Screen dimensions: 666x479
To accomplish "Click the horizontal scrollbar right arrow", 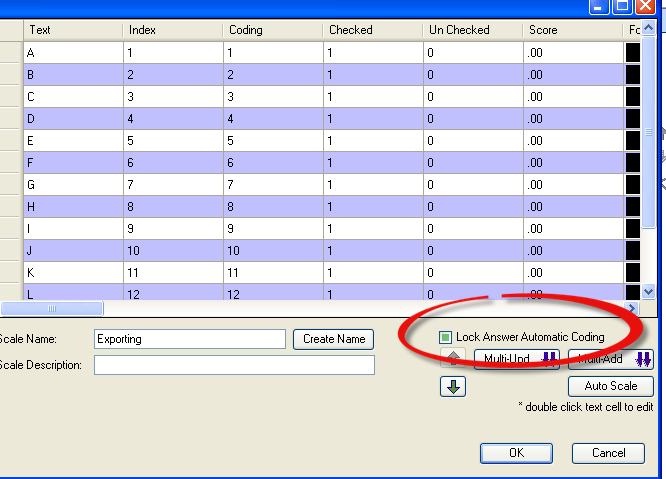I will click(632, 308).
